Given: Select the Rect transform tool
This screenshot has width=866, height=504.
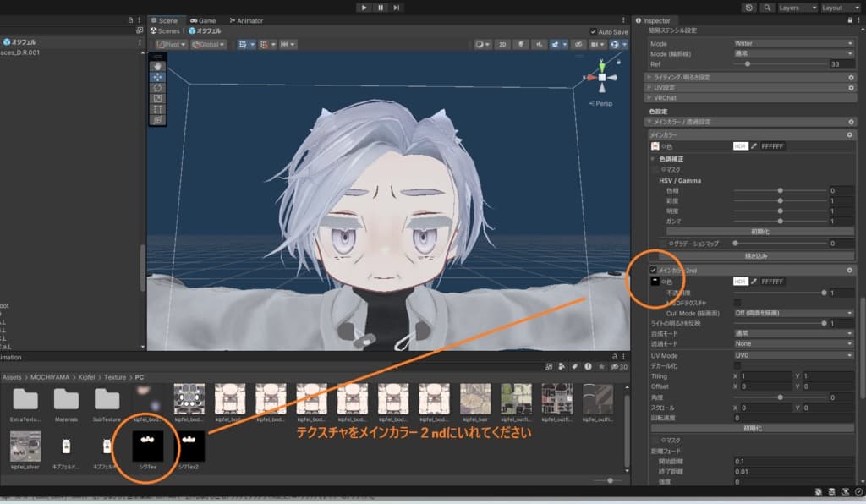Looking at the screenshot, I should point(157,109).
